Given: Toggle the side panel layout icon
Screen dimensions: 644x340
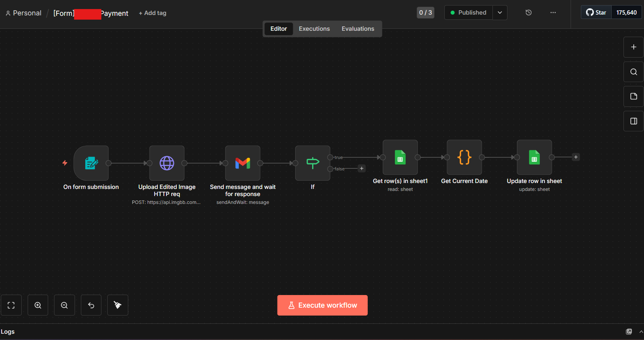Looking at the screenshot, I should click(x=634, y=121).
